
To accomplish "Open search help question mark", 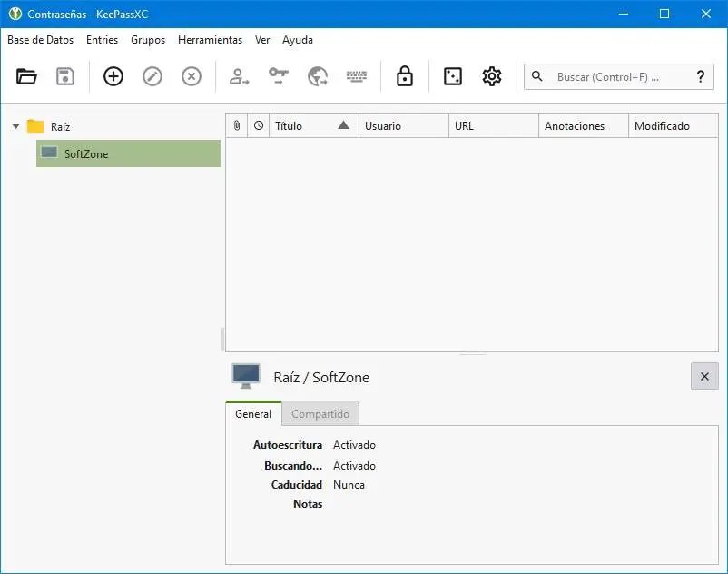I will (x=701, y=76).
